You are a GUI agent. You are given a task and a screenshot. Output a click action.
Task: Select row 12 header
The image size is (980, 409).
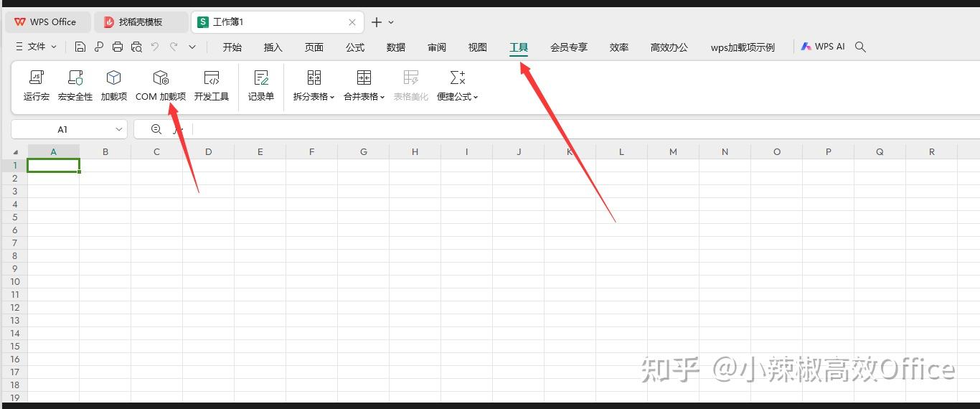coord(14,307)
